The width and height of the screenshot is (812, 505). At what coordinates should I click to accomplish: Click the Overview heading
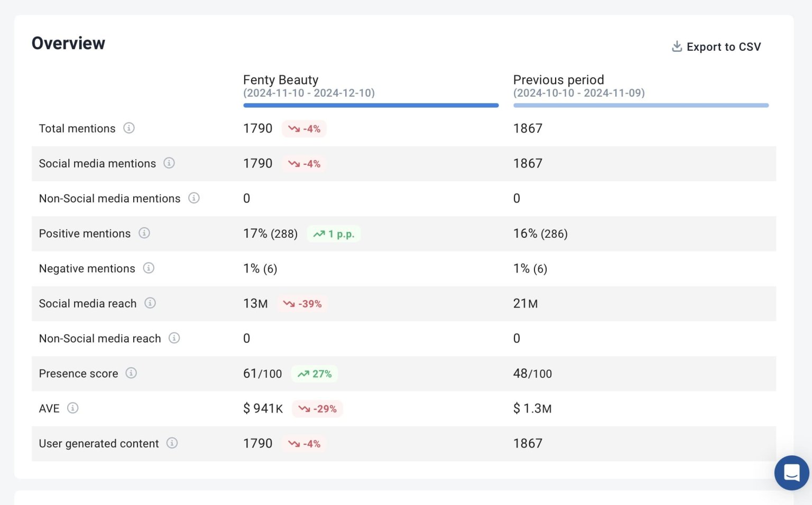(68, 43)
